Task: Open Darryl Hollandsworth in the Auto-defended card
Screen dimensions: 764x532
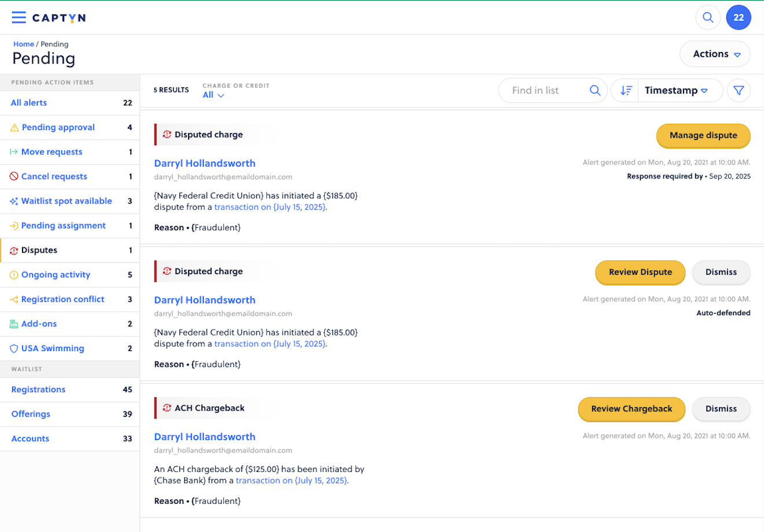Action: (204, 300)
